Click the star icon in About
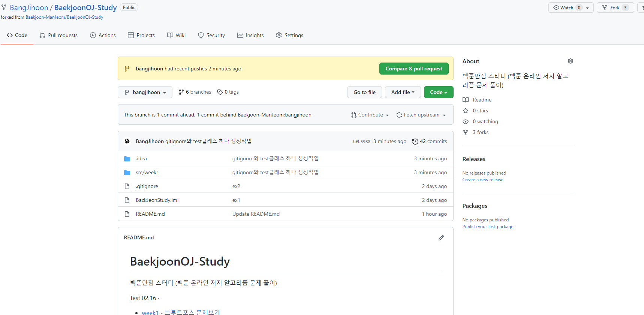Viewport: 644px width, 315px height. (x=466, y=110)
